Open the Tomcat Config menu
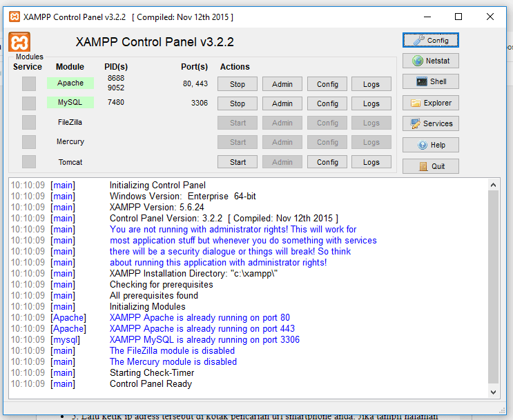This screenshot has width=513, height=420. 327,162
